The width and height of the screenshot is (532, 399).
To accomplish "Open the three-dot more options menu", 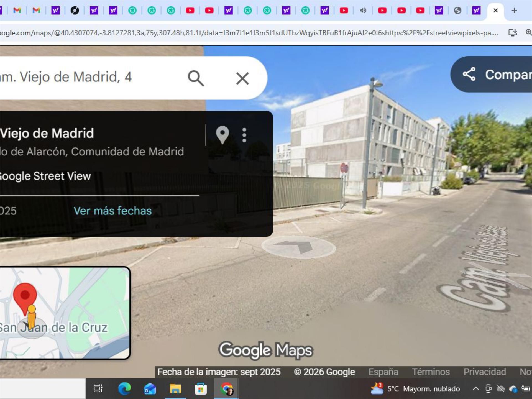I will (x=244, y=135).
